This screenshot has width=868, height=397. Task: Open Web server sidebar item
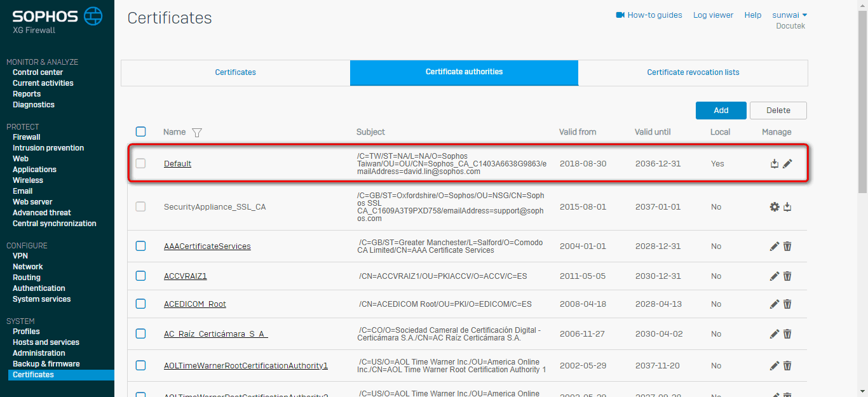(32, 202)
